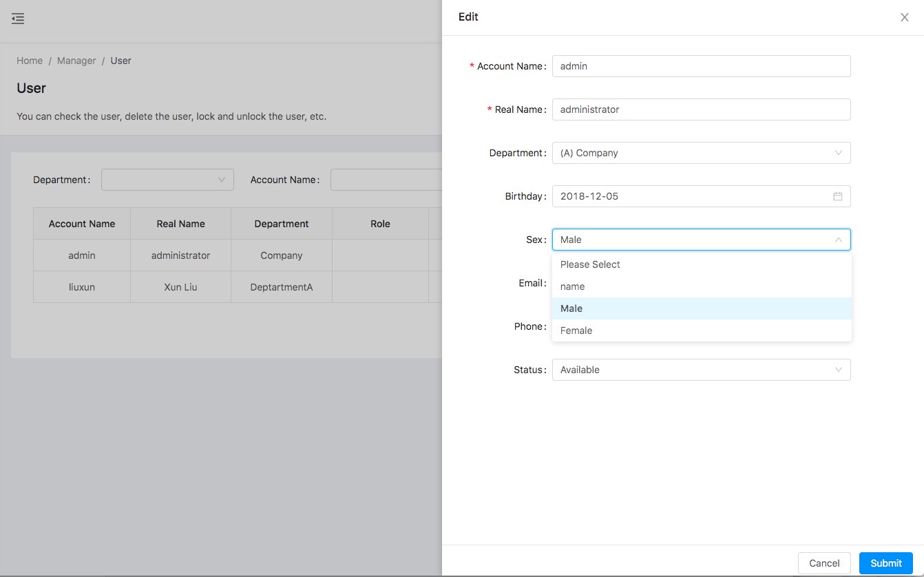Screen dimensions: 924x577
Task: Click the Cancel button
Action: pos(824,563)
